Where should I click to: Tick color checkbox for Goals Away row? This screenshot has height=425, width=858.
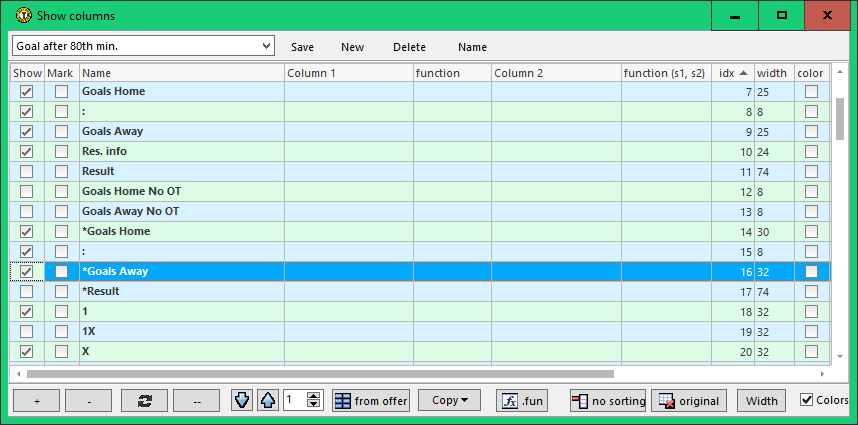tap(811, 131)
